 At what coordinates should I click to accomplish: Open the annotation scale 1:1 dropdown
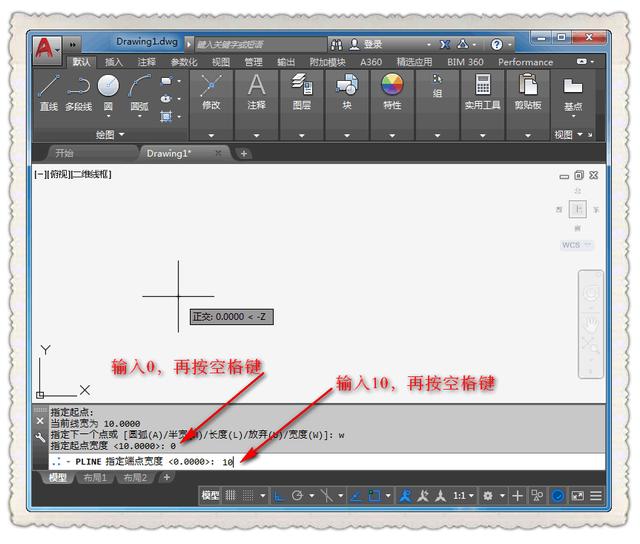point(463,496)
